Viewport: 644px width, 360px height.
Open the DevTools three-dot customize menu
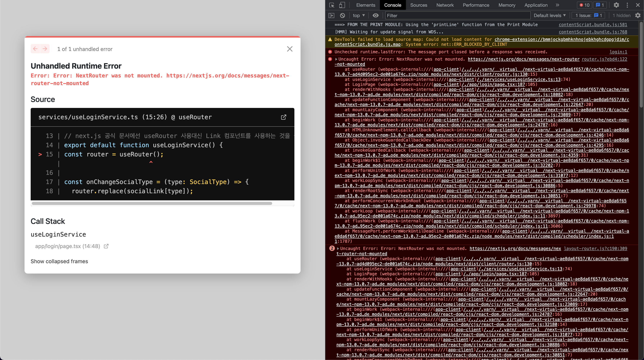click(x=627, y=5)
